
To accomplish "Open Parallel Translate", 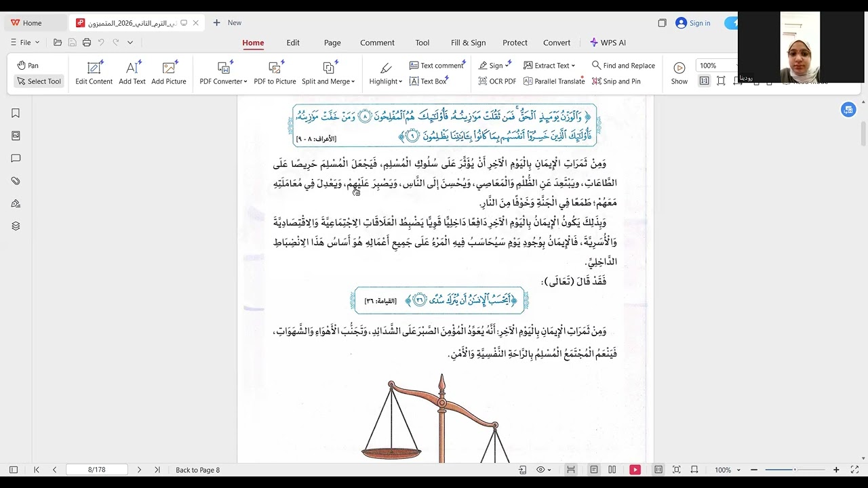I will point(553,81).
